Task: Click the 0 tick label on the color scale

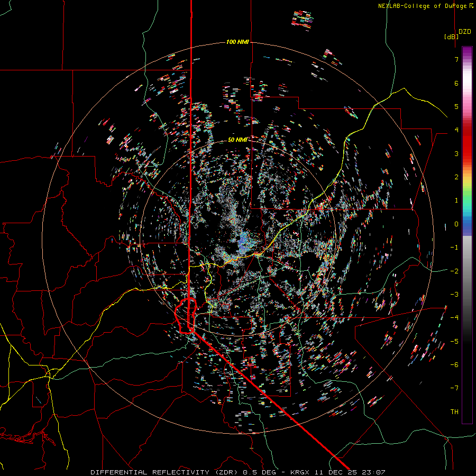Action: click(456, 224)
